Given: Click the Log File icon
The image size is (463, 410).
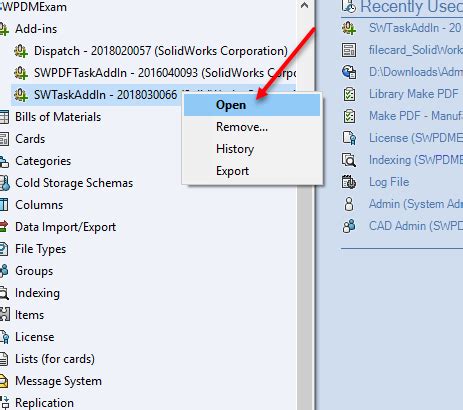Looking at the screenshot, I should point(349,182).
